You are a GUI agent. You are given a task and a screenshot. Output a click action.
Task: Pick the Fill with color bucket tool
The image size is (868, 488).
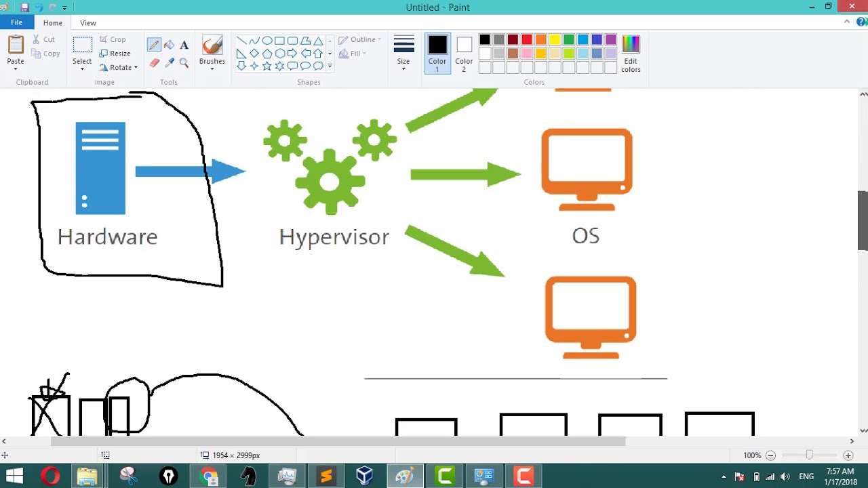click(x=169, y=45)
